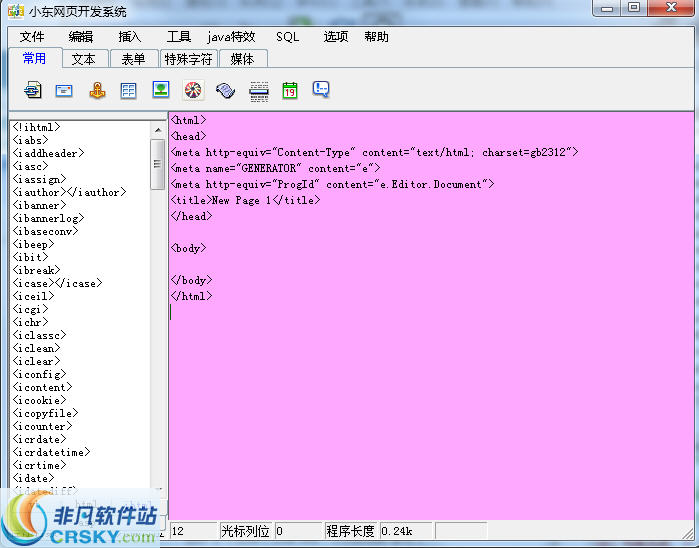Select <ichr> in the tag list
The height and width of the screenshot is (548, 699).
(x=30, y=322)
